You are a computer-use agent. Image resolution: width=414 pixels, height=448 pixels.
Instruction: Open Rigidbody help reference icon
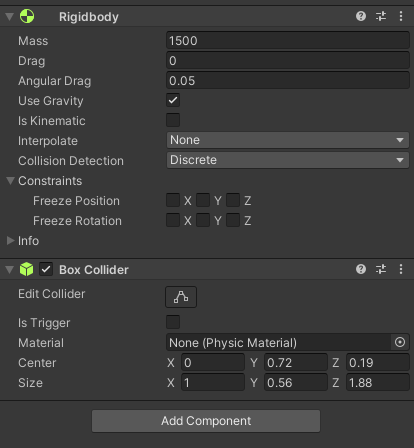coord(361,16)
